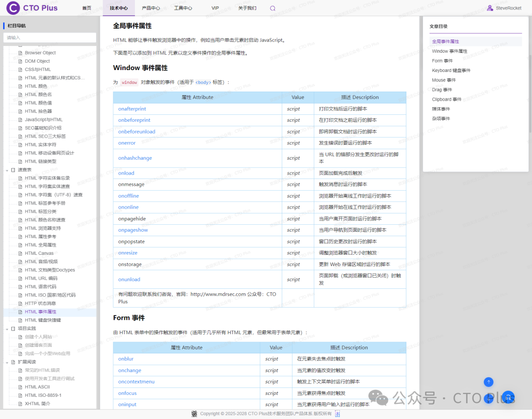Select 全局事件属性 in 文章目录
532x419 pixels.
[x=445, y=41]
